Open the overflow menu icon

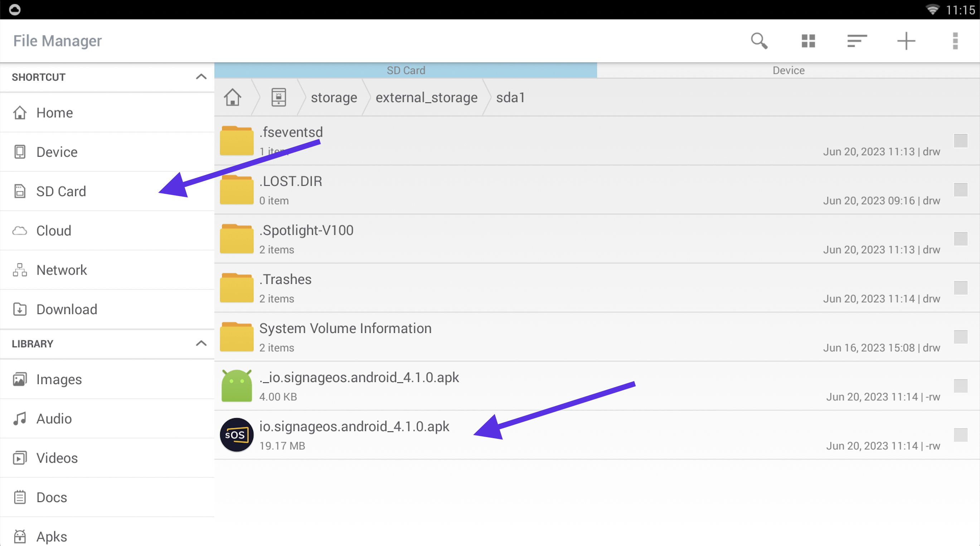coord(955,41)
